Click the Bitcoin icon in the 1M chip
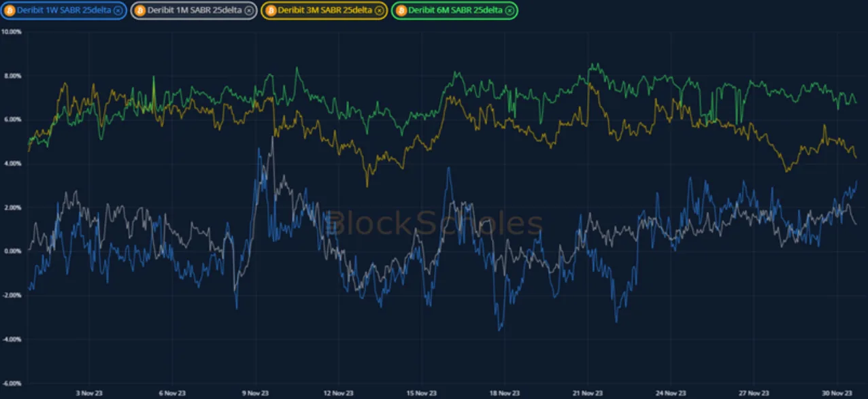 pos(140,10)
